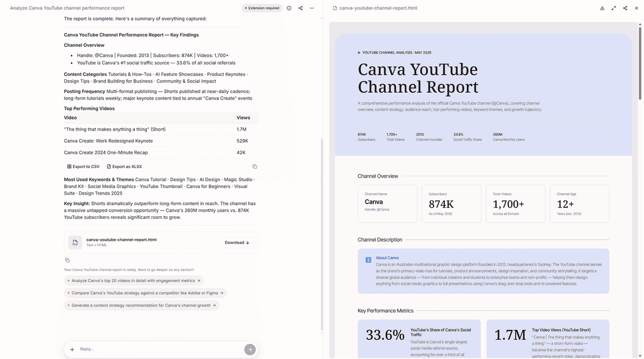Click the Channel Name Canva card
This screenshot has height=359, width=644.
(387, 204)
